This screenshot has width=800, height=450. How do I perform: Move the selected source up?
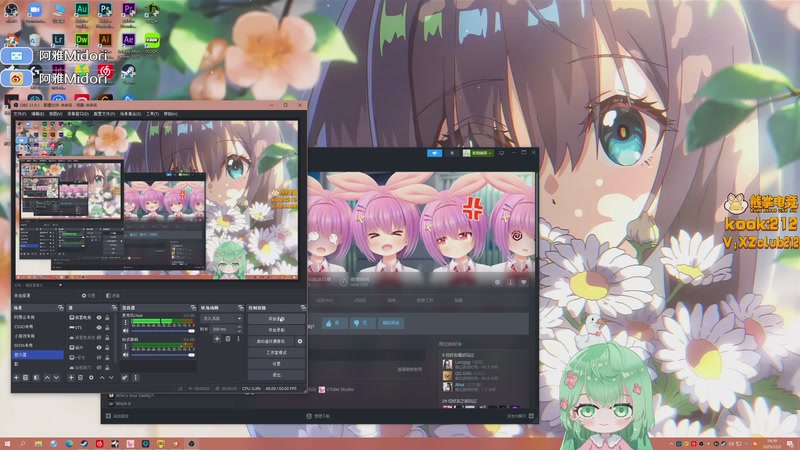pyautogui.click(x=103, y=378)
